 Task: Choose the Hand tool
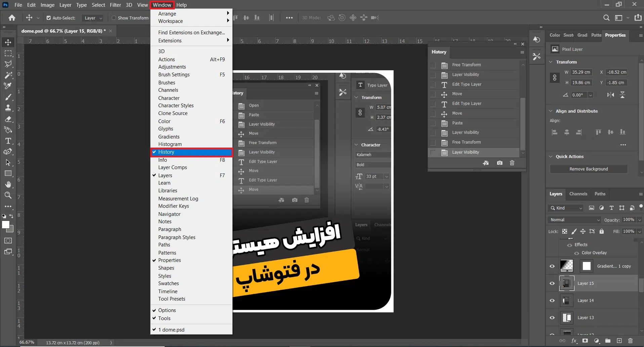(x=8, y=184)
